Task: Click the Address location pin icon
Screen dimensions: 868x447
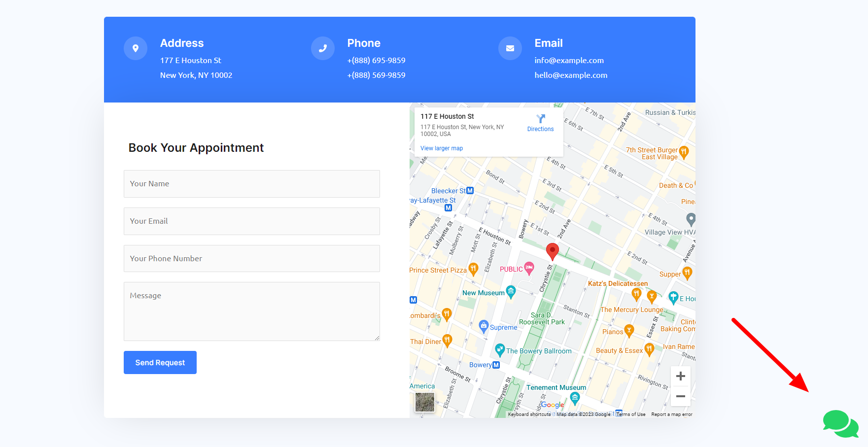Action: coord(136,48)
